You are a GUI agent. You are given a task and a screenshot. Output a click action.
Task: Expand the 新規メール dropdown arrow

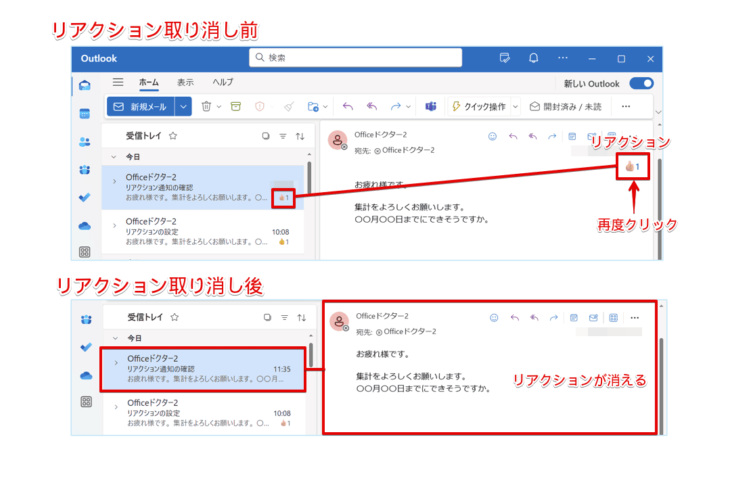183,106
